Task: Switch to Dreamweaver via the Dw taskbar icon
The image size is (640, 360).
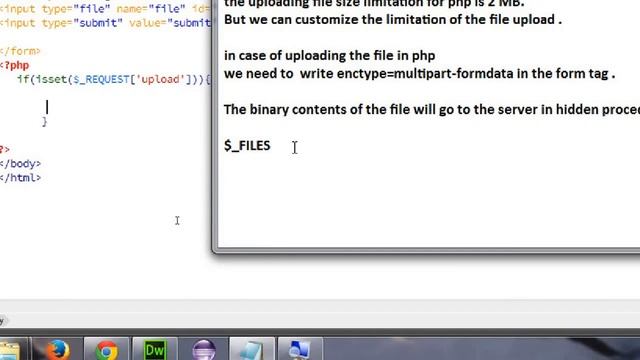Action: pos(155,350)
